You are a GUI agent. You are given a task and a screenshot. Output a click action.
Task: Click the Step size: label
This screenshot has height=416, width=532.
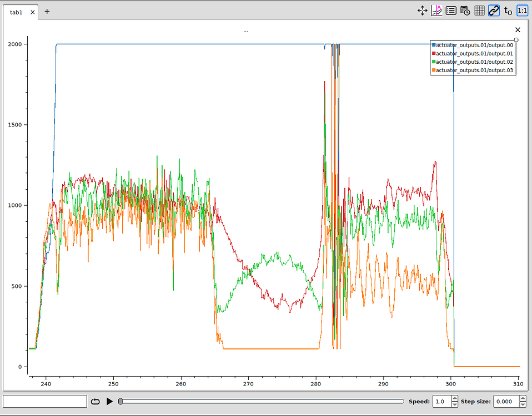tap(476, 402)
